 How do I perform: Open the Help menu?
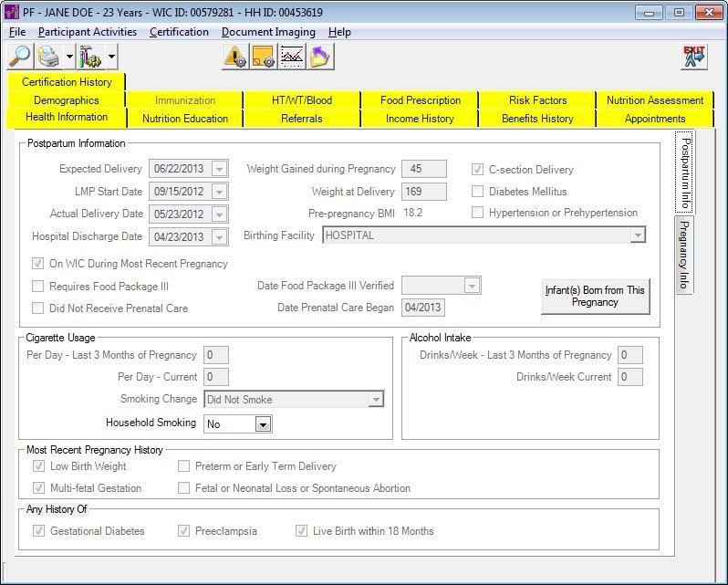pos(339,32)
